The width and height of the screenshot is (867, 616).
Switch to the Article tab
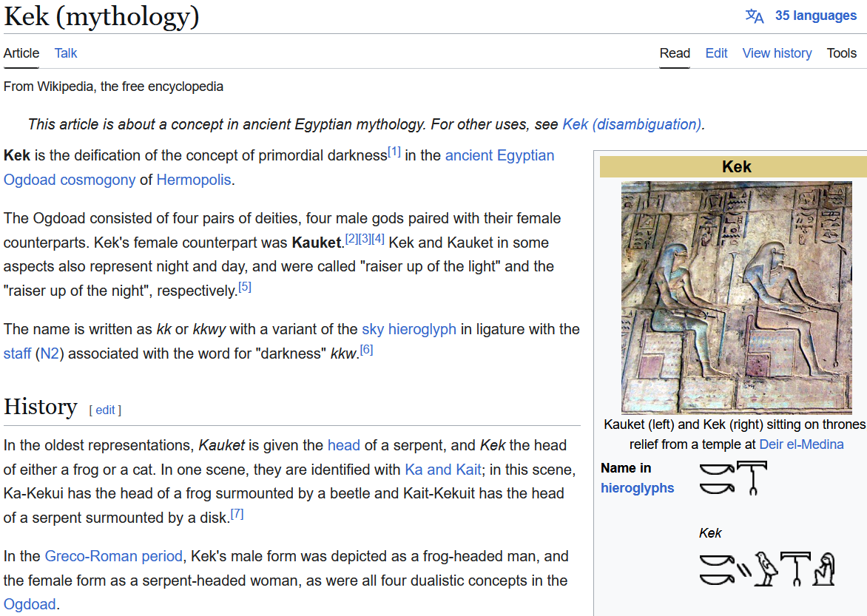tap(21, 53)
